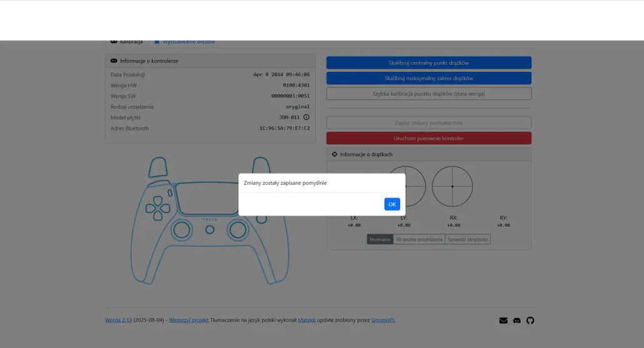The image size is (644, 348).
Task: Click OK in the saved changes dialog
Action: coord(391,204)
